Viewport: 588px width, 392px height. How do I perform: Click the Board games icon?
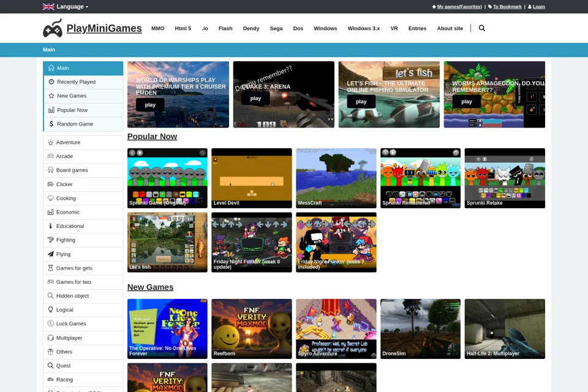pos(51,170)
